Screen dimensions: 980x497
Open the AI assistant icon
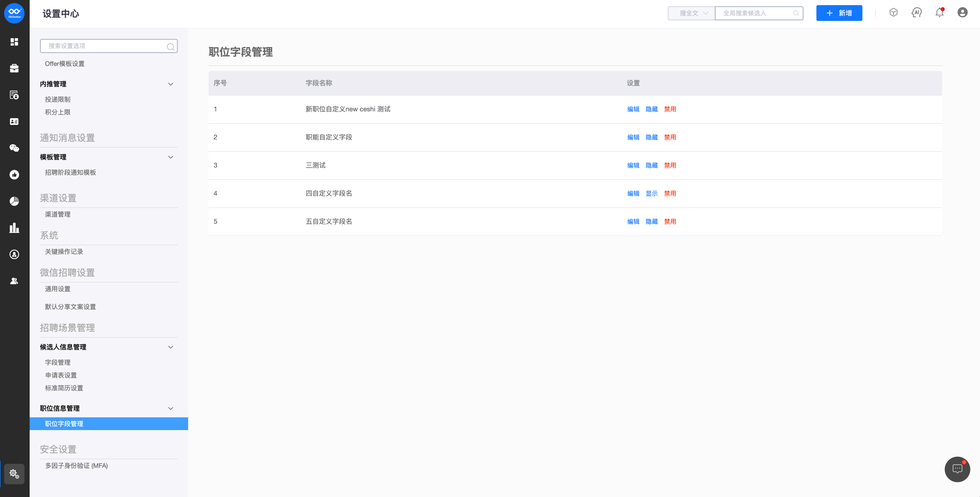pyautogui.click(x=916, y=13)
